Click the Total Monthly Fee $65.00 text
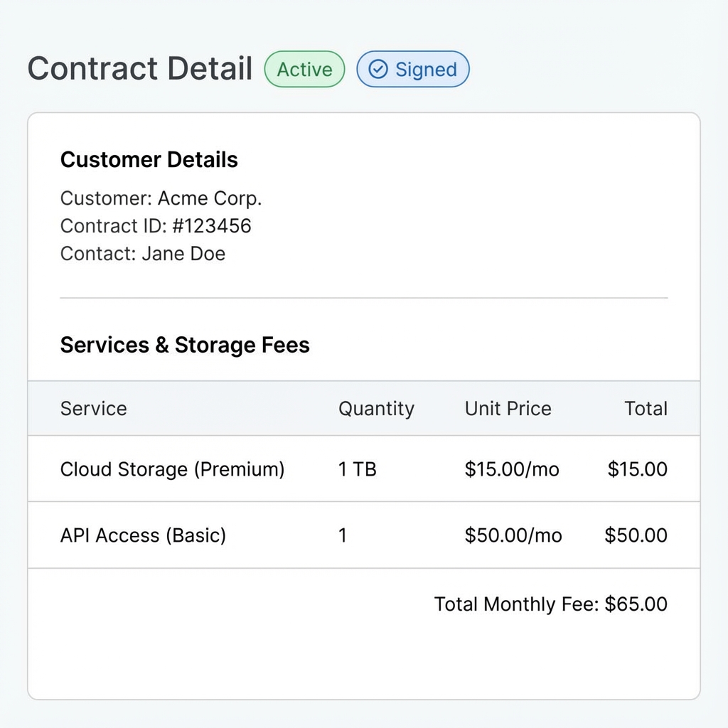This screenshot has height=728, width=728. pyautogui.click(x=550, y=604)
